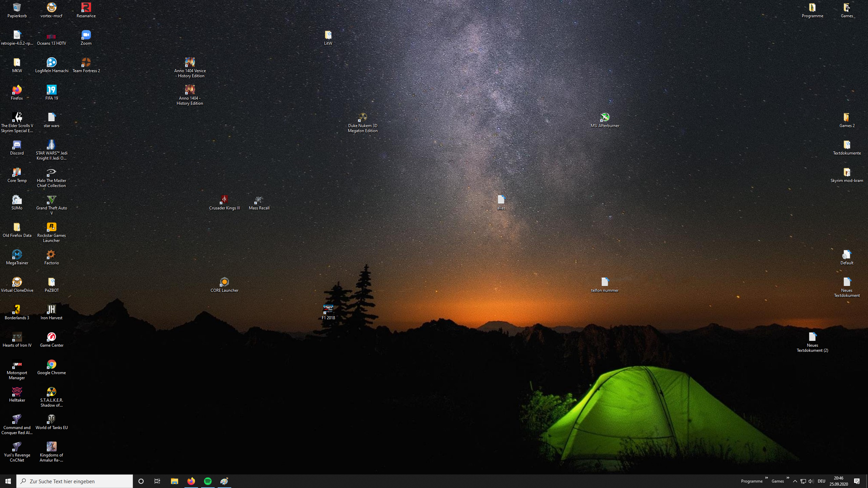Start Spotify from the taskbar

(x=208, y=481)
